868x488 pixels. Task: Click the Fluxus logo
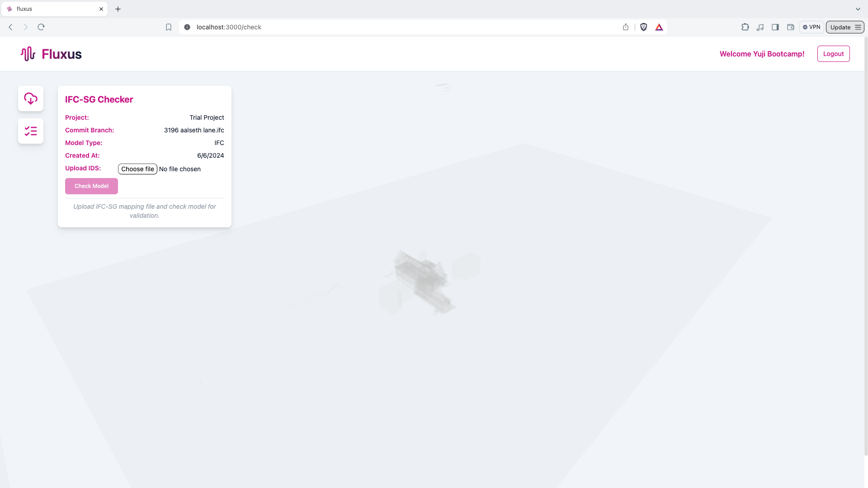click(x=51, y=54)
